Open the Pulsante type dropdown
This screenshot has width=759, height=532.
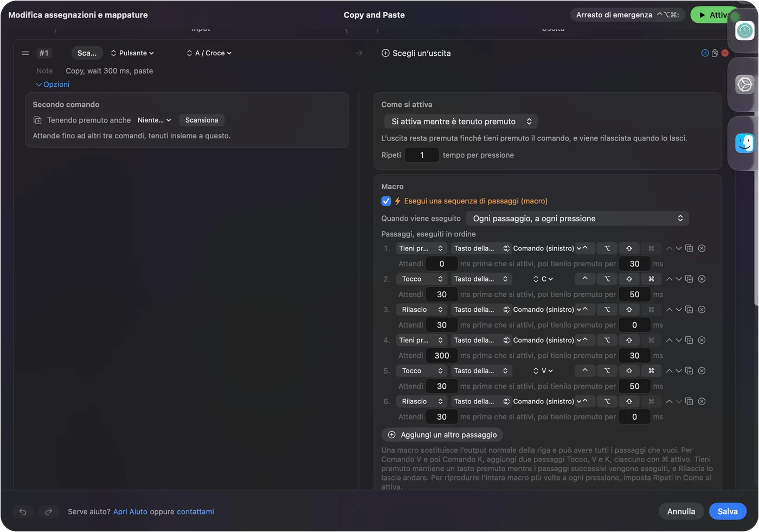point(132,53)
